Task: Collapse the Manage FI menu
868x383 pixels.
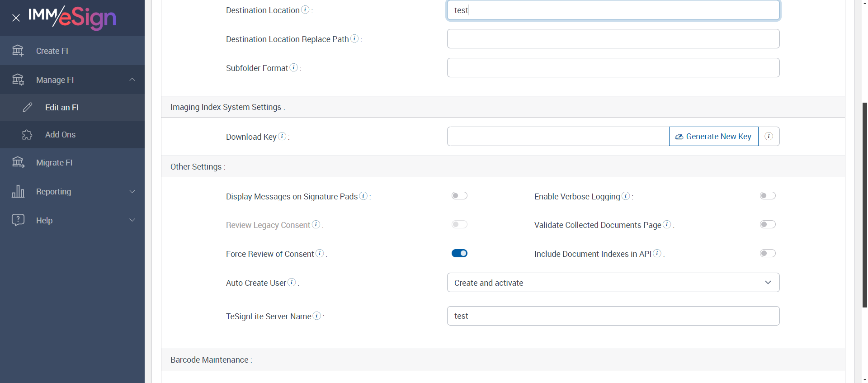Action: 132,80
